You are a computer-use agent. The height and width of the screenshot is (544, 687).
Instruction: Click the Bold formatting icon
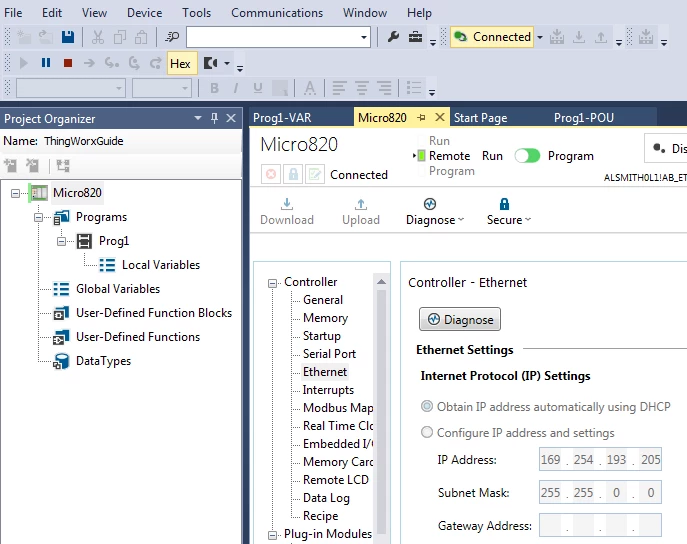(214, 88)
